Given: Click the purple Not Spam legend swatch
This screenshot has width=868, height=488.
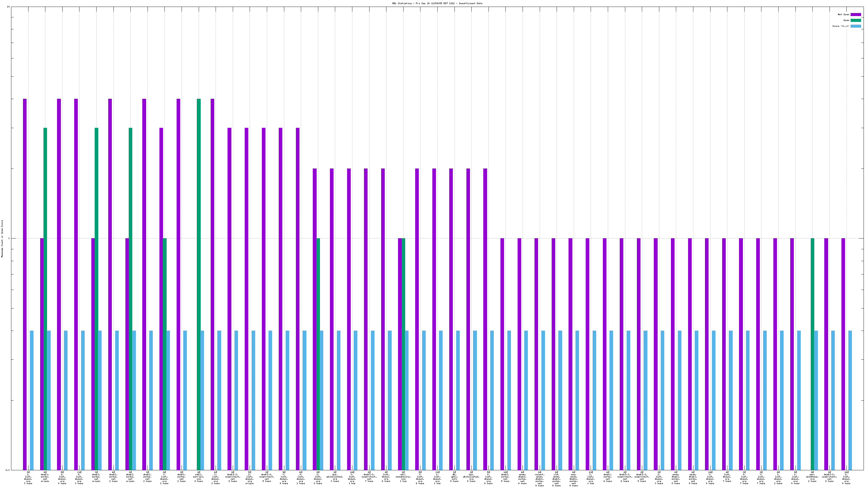Looking at the screenshot, I should (856, 14).
